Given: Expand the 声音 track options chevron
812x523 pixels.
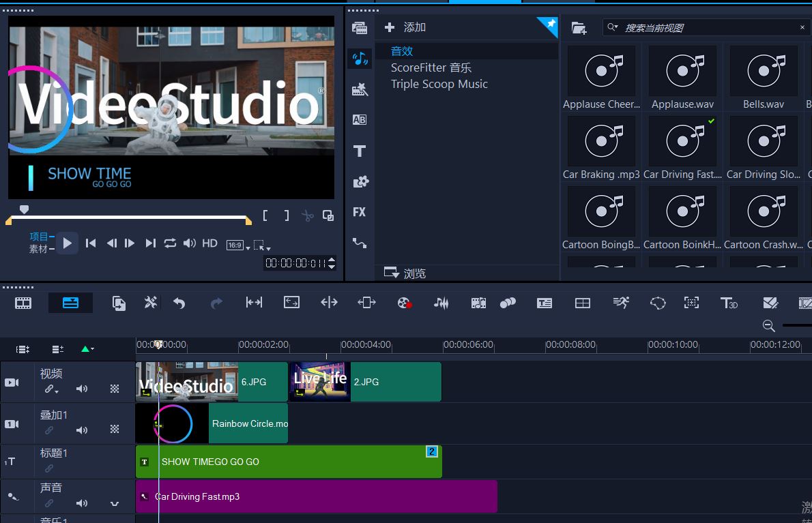Looking at the screenshot, I should [x=115, y=503].
